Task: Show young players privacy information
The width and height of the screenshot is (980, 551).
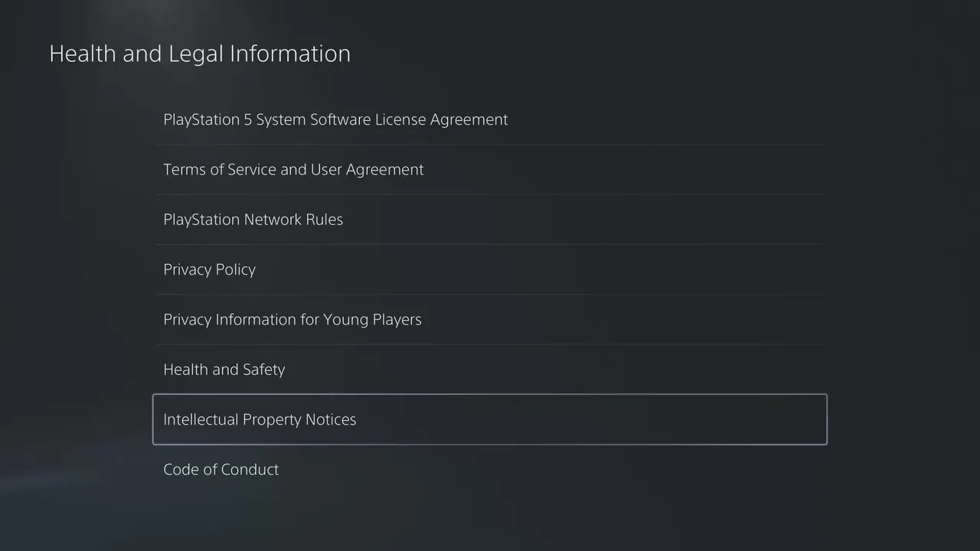Action: coord(490,319)
